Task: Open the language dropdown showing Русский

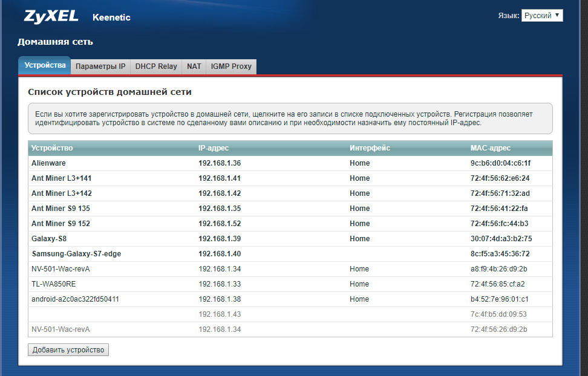Action: 542,15
